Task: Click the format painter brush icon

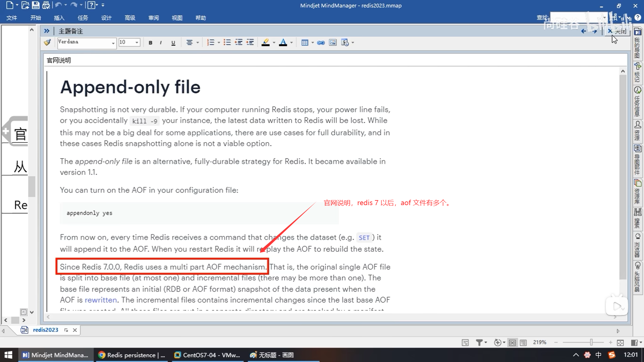Action: coord(47,42)
